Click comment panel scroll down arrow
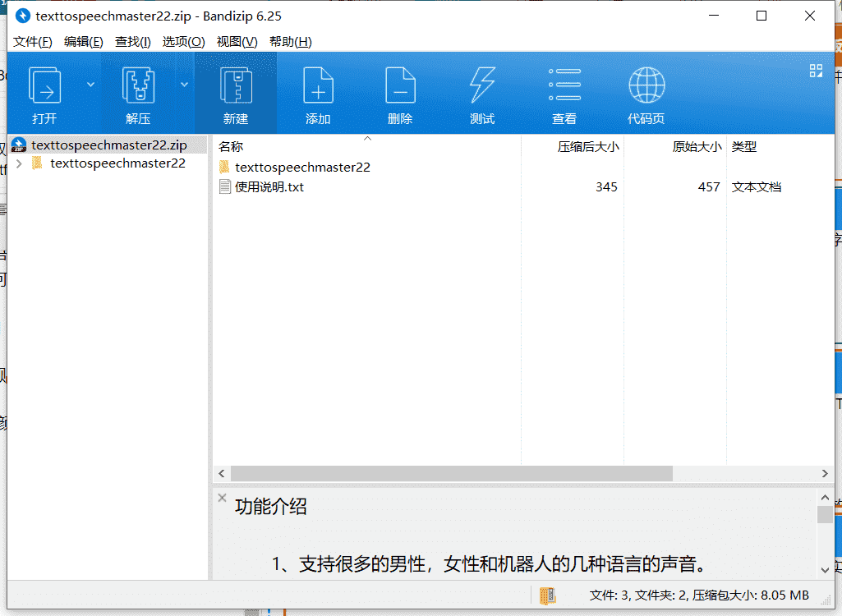The image size is (842, 616). (826, 570)
